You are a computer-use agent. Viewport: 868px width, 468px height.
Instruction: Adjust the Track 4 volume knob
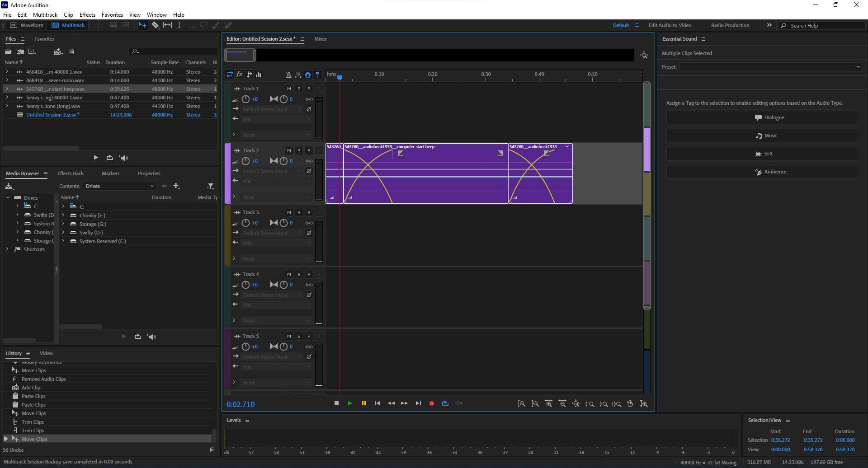point(245,285)
